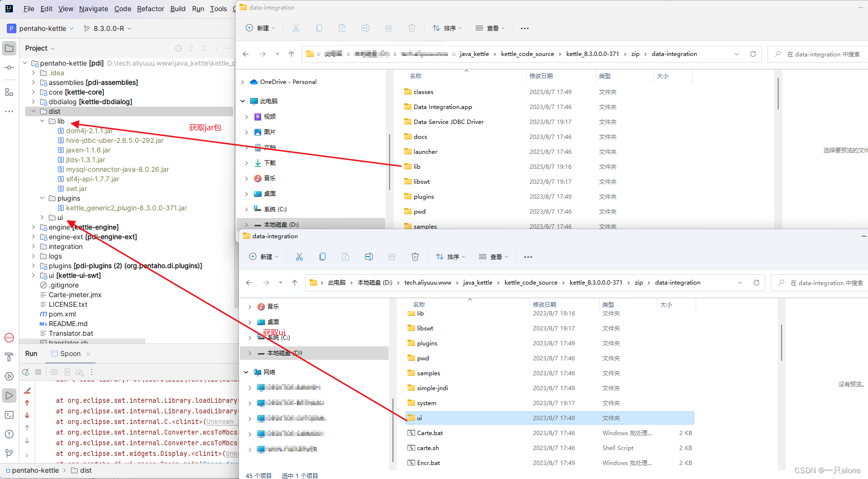This screenshot has height=479, width=868.
Task: Collapse 网络 node in lower Explorer sidebar
Action: [x=246, y=372]
